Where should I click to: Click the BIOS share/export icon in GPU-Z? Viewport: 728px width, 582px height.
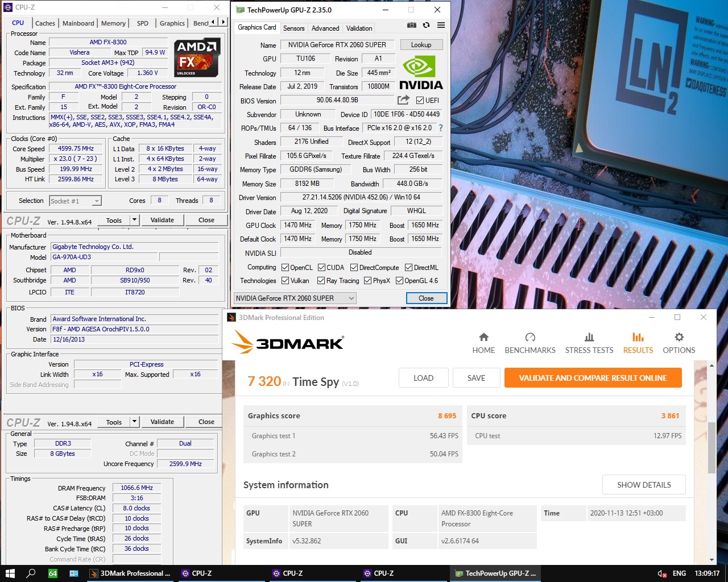pos(403,100)
